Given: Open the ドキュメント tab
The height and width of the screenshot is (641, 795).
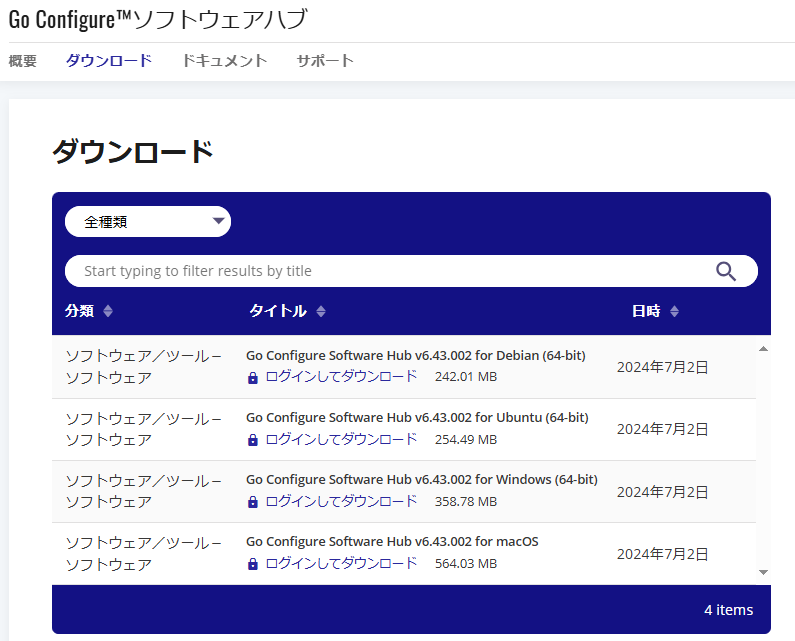Looking at the screenshot, I should click(224, 61).
